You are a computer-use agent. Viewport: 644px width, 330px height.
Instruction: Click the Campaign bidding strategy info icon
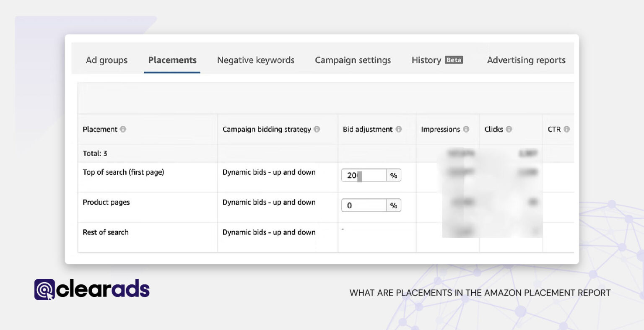tap(318, 129)
